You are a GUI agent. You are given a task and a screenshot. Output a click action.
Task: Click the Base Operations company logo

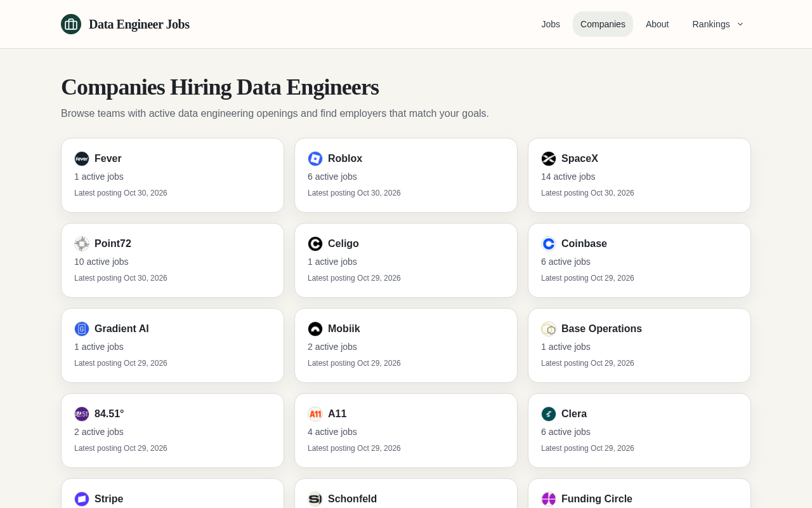click(x=549, y=329)
